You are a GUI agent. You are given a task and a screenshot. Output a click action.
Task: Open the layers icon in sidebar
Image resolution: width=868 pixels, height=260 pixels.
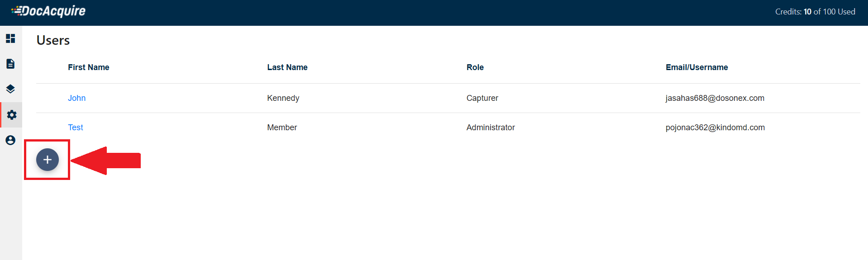pyautogui.click(x=10, y=89)
